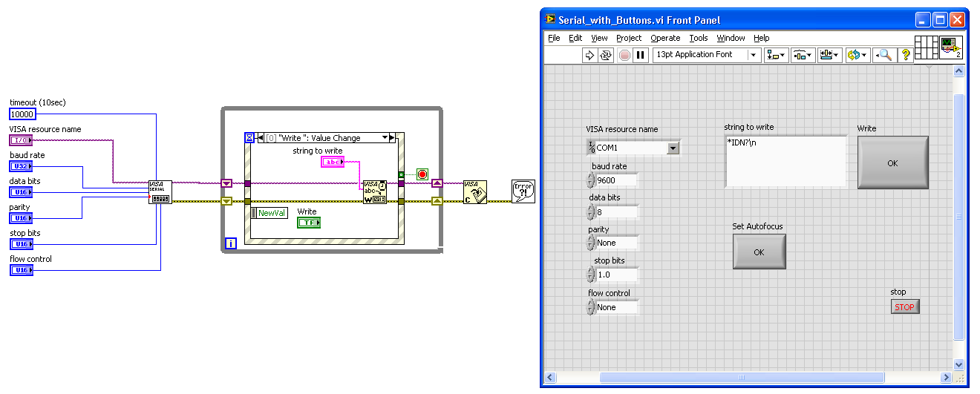Click the Set Autofocus OK button

point(759,252)
